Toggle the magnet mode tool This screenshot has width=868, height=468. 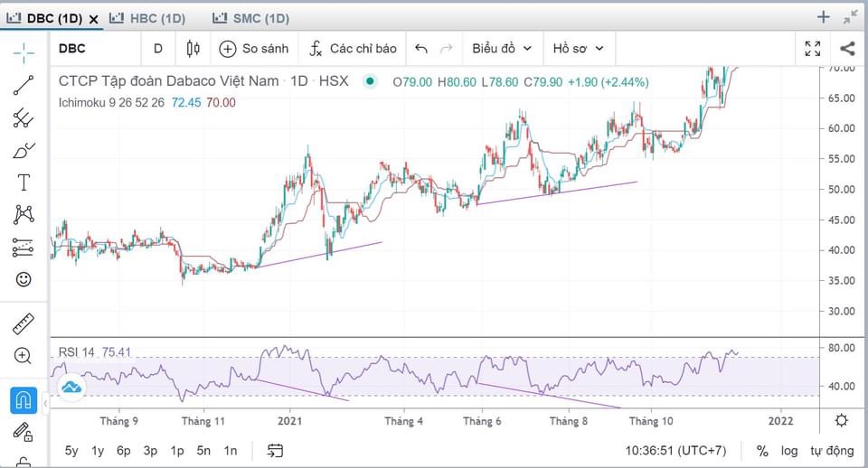click(24, 400)
